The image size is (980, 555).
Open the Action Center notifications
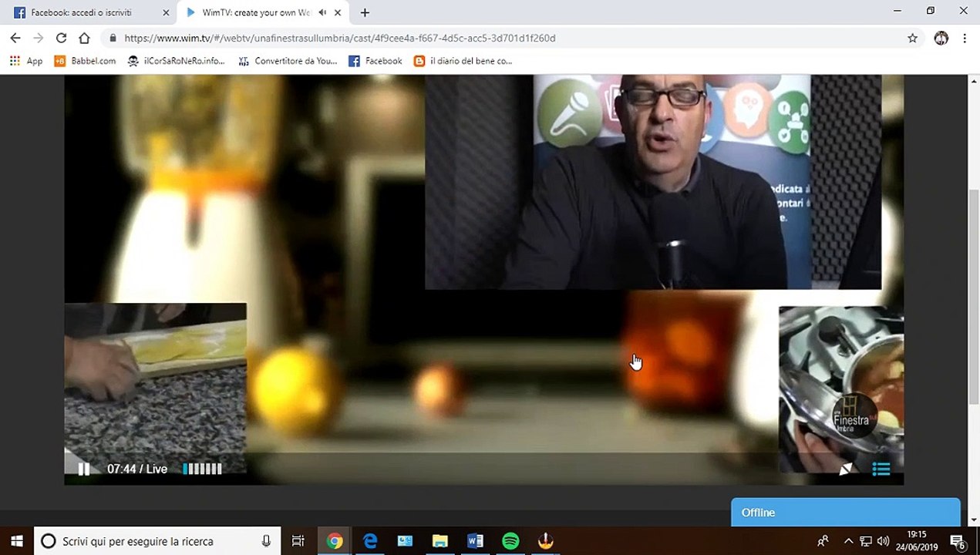pyautogui.click(x=958, y=541)
